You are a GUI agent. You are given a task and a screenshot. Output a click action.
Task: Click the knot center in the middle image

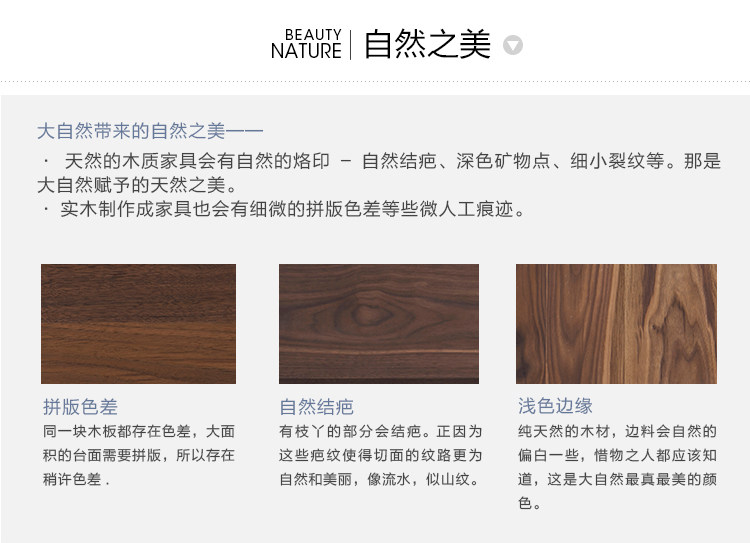pos(368,314)
